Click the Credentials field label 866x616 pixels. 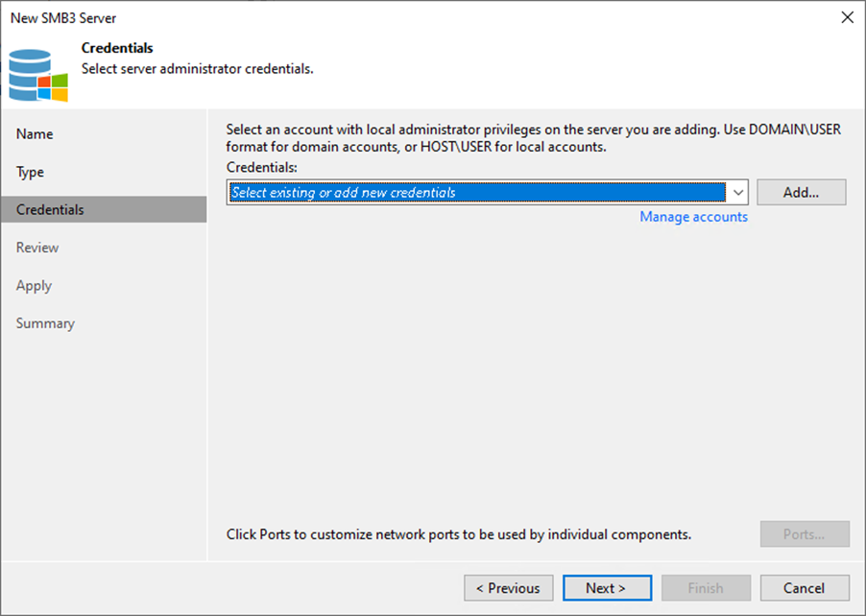point(262,167)
